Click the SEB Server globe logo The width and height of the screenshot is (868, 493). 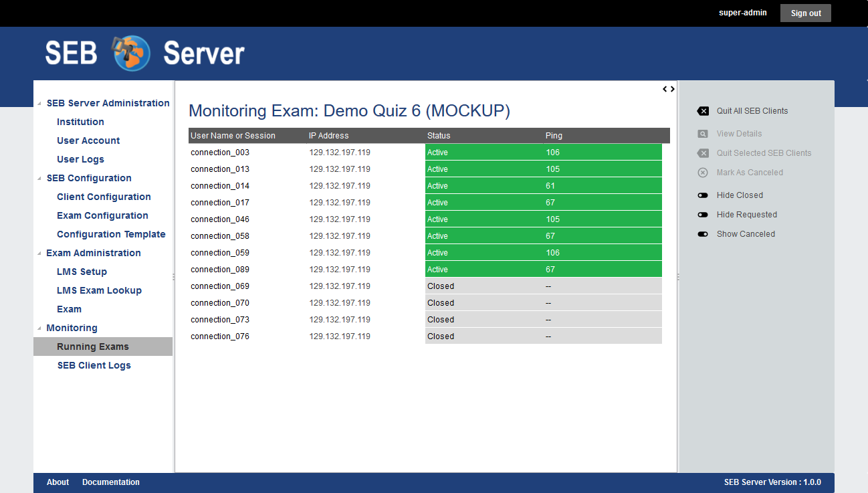(132, 53)
